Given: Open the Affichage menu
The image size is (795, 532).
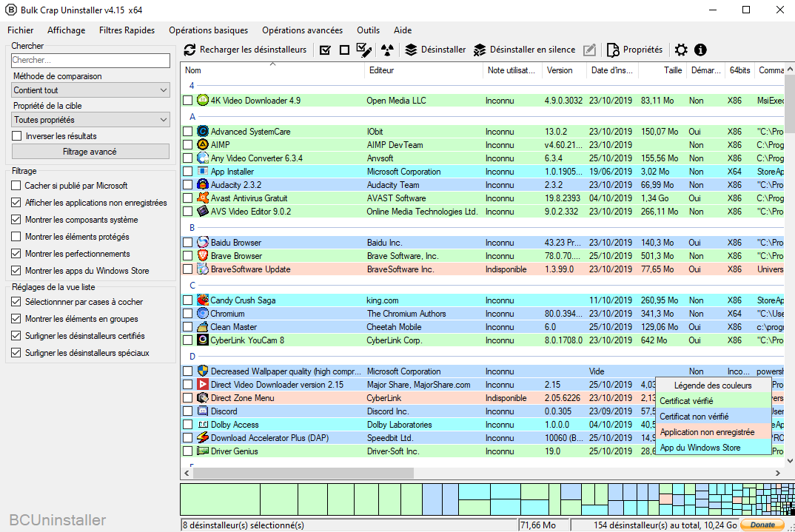Looking at the screenshot, I should click(67, 30).
